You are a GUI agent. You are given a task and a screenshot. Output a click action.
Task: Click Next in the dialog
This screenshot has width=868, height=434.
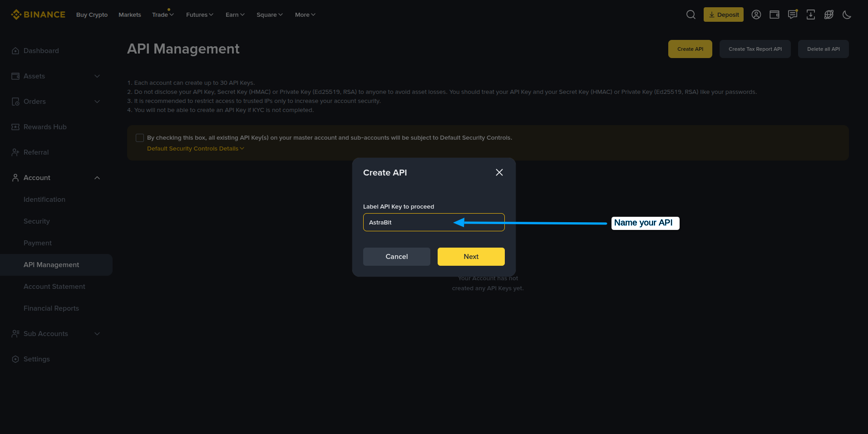471,257
